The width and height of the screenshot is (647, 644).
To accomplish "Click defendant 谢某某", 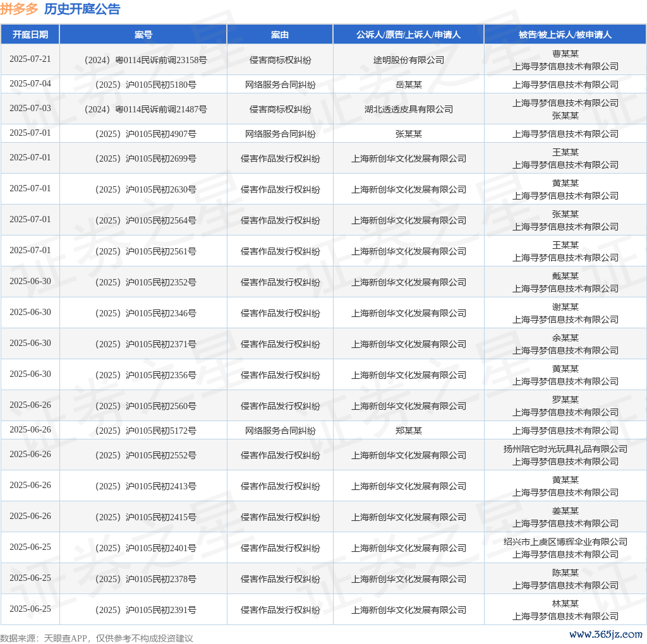I will pos(565,307).
